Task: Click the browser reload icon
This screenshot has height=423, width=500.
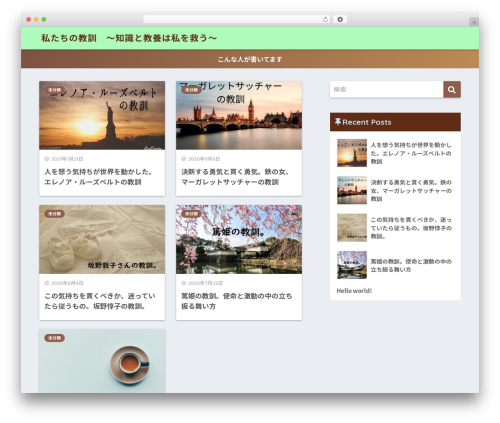Action: tap(325, 19)
